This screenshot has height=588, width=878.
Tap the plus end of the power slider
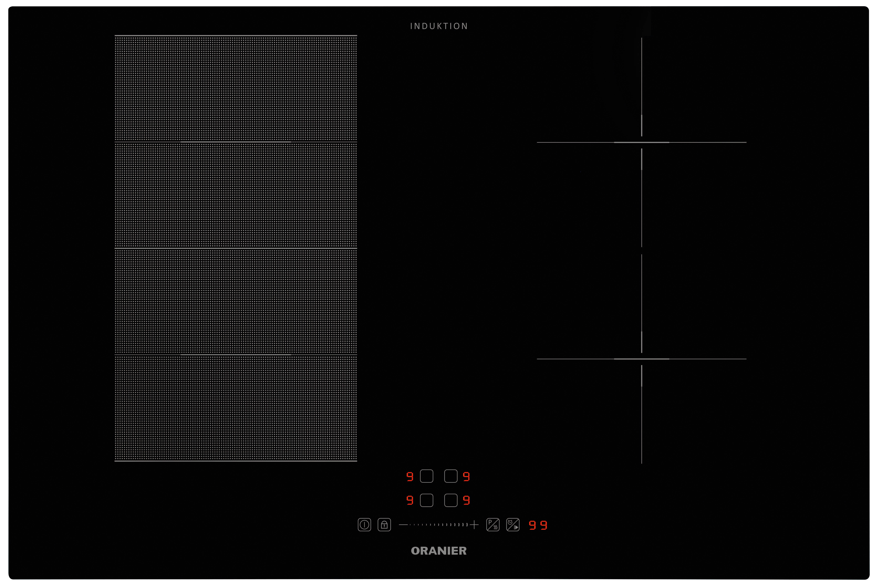pos(474,525)
